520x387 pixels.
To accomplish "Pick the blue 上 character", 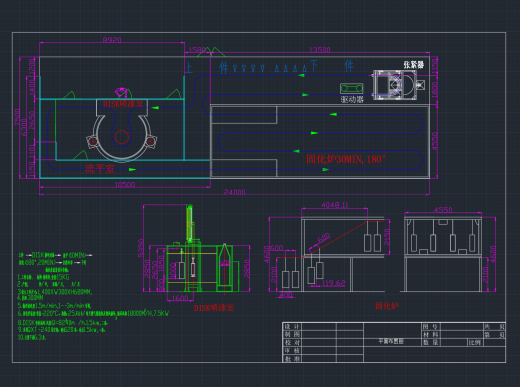I will coord(189,68).
